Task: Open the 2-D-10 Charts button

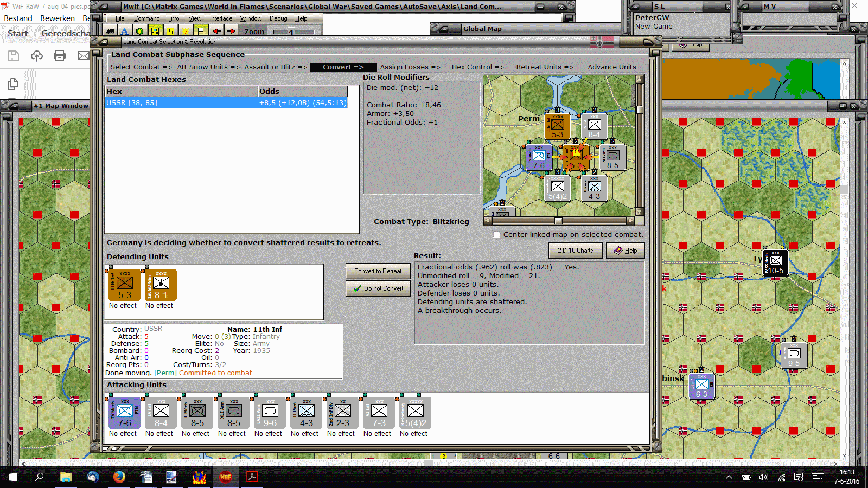Action: [575, 251]
